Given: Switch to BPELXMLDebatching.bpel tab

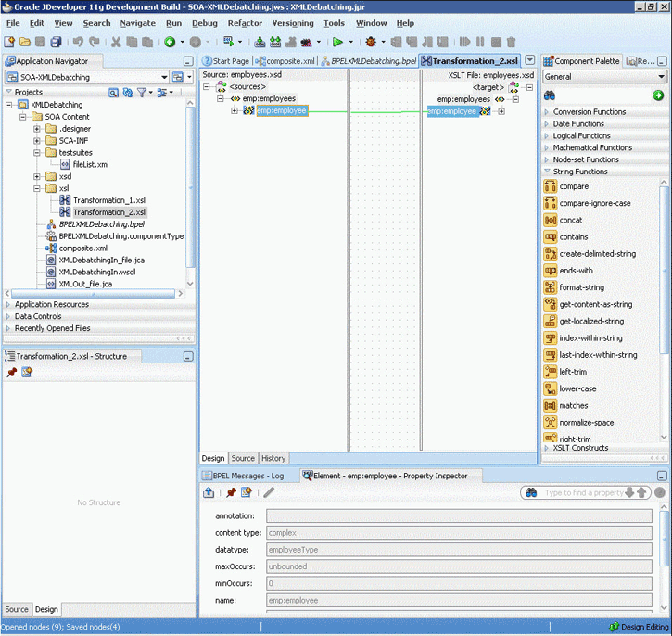Looking at the screenshot, I should pyautogui.click(x=369, y=61).
